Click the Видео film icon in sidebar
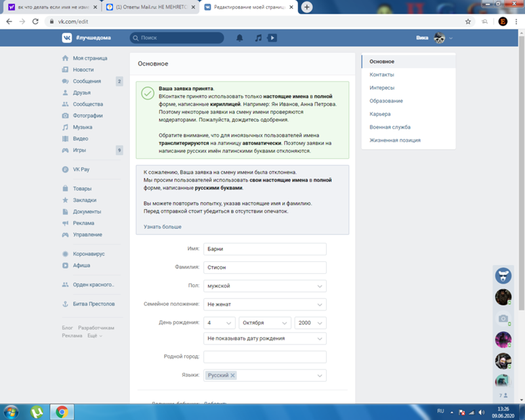The height and width of the screenshot is (420, 525). 65,138
